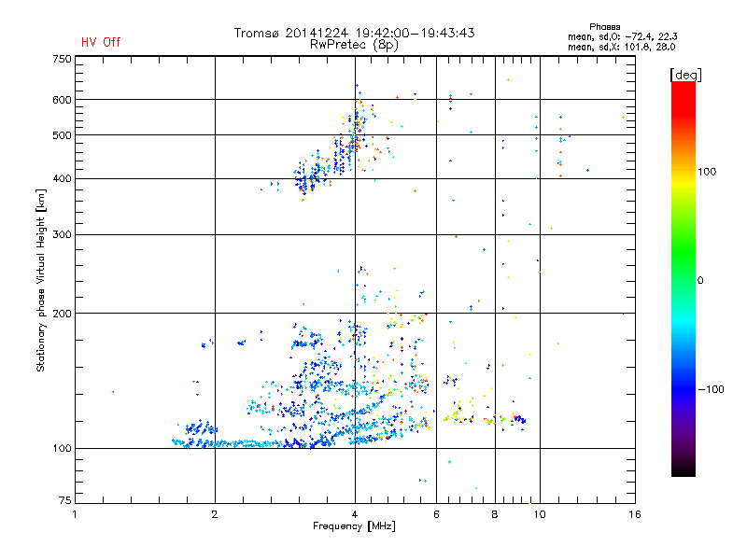Click the 'RwPretec (8p)' subtitle
Image resolution: width=747 pixels, height=560 pixels.
(x=354, y=45)
